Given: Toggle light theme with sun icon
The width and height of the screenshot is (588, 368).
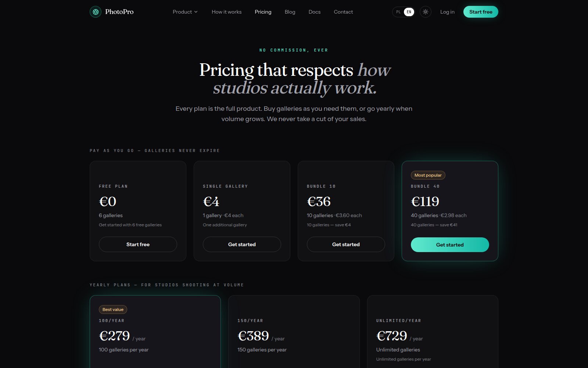Looking at the screenshot, I should click(x=426, y=12).
